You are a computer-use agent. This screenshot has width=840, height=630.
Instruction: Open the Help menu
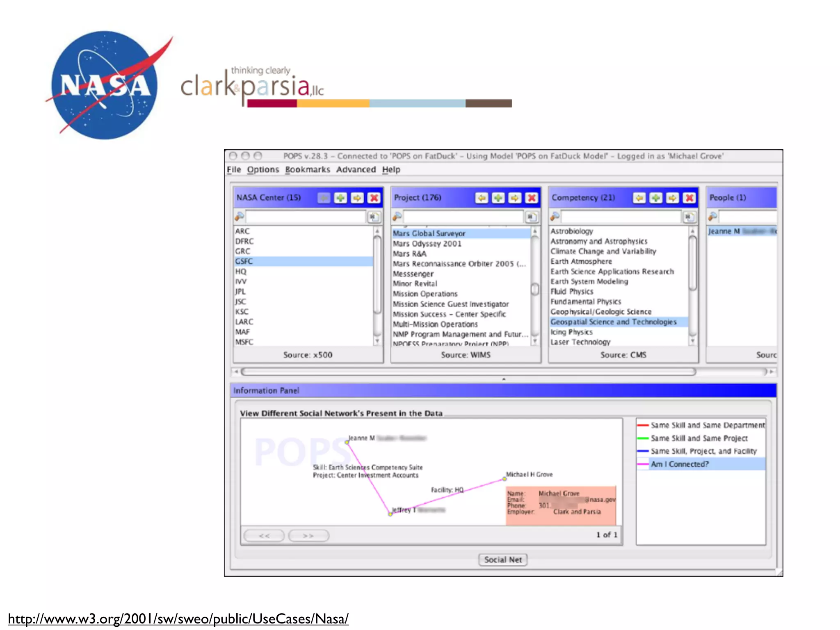pyautogui.click(x=391, y=170)
